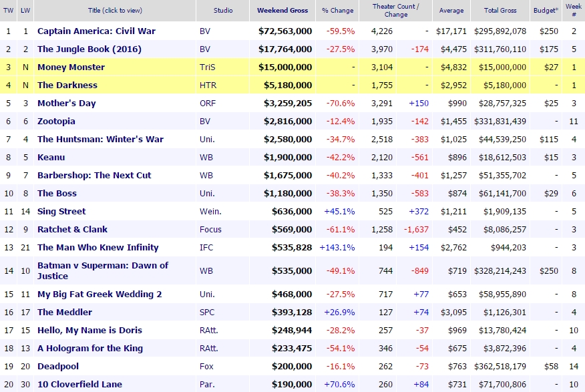The image size is (585, 392).
Task: Open The Meddler movie link
Action: pos(65,312)
